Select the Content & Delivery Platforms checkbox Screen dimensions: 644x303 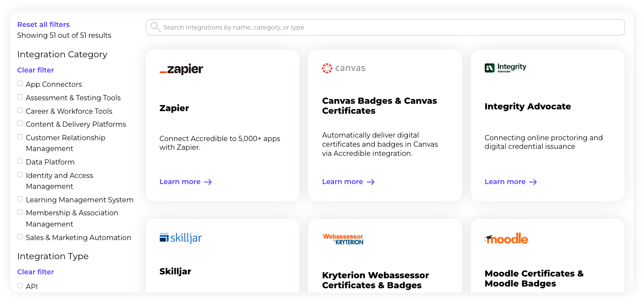(20, 123)
